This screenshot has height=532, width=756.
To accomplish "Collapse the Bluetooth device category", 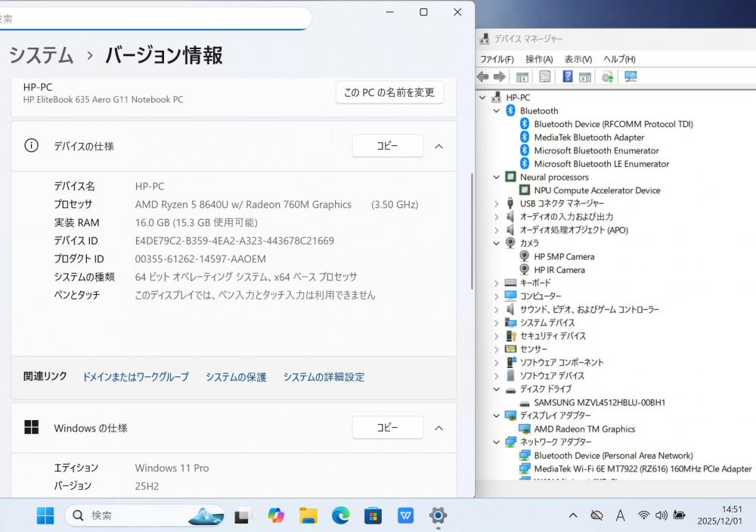I will click(x=497, y=111).
